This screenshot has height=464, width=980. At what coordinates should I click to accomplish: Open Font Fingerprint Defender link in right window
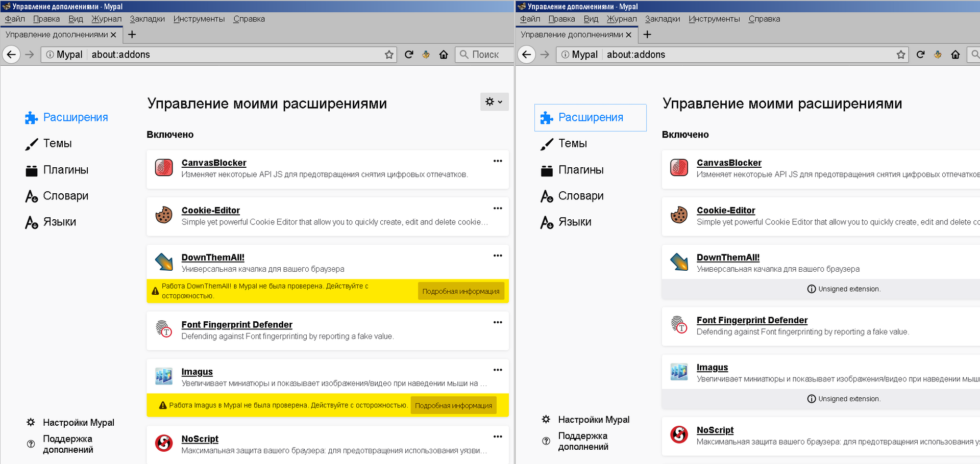(752, 320)
